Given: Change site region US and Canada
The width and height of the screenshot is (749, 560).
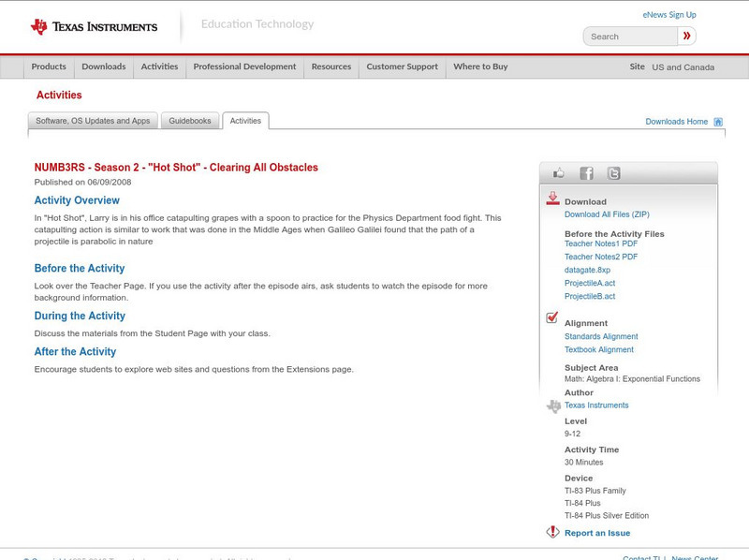Looking at the screenshot, I should 683,67.
